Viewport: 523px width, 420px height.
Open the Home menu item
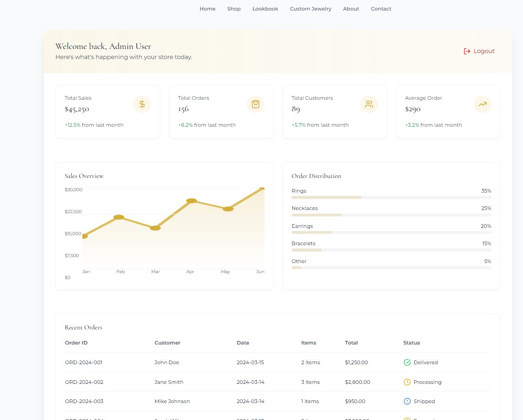point(207,9)
